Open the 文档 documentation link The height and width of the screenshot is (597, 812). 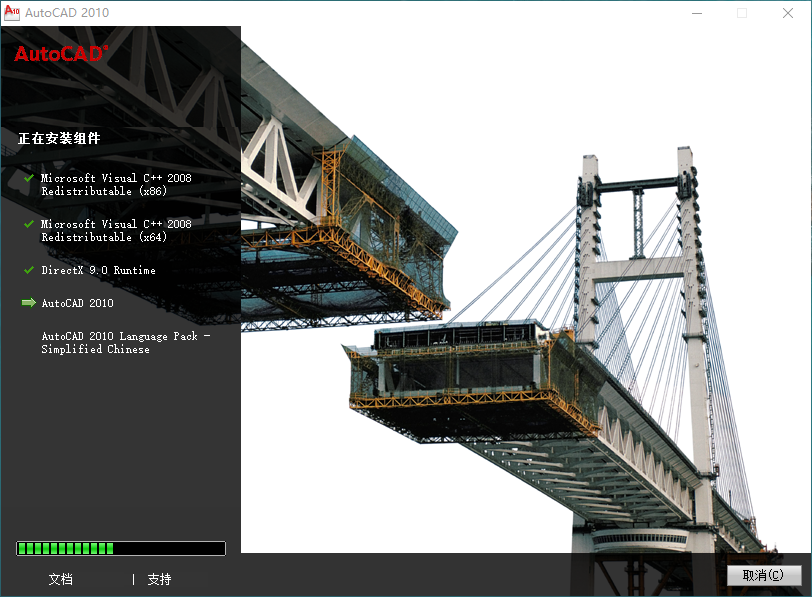pyautogui.click(x=62, y=579)
